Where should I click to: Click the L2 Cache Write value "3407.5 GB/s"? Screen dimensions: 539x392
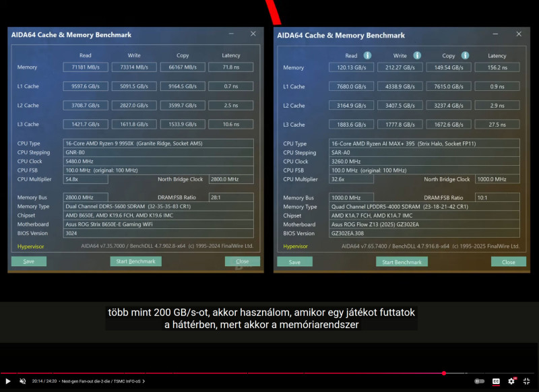point(400,106)
